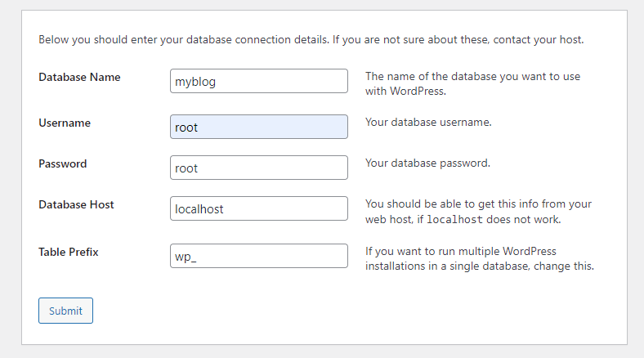Click the Table Prefix input with wp_
Screen dimensions: 644x358
pyautogui.click(x=258, y=256)
